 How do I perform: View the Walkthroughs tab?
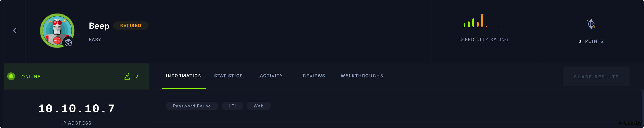point(362,76)
